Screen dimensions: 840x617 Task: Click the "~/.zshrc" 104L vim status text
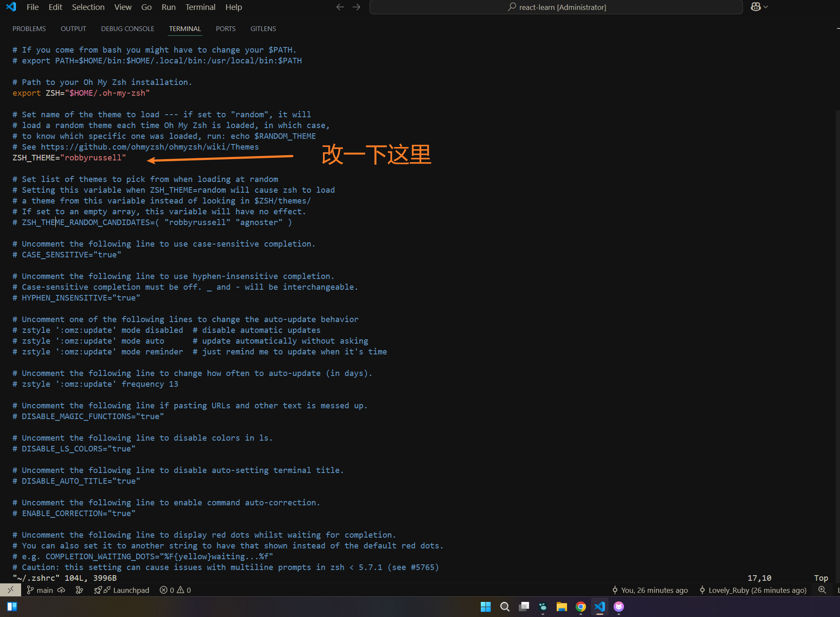click(x=65, y=578)
